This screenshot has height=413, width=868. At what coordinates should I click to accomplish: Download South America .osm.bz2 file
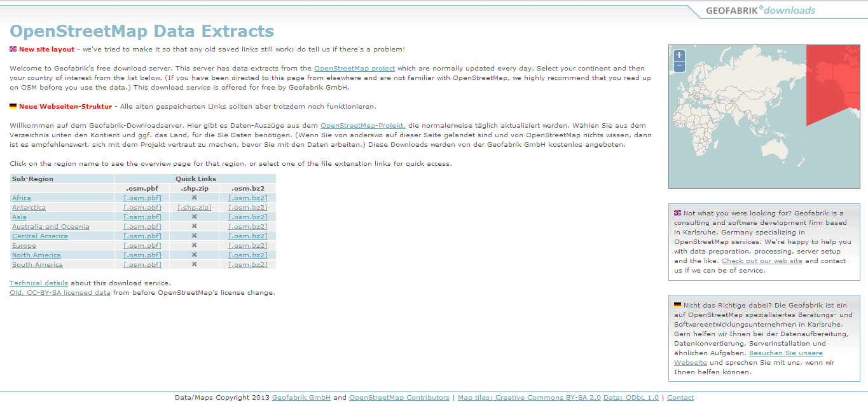(x=247, y=265)
